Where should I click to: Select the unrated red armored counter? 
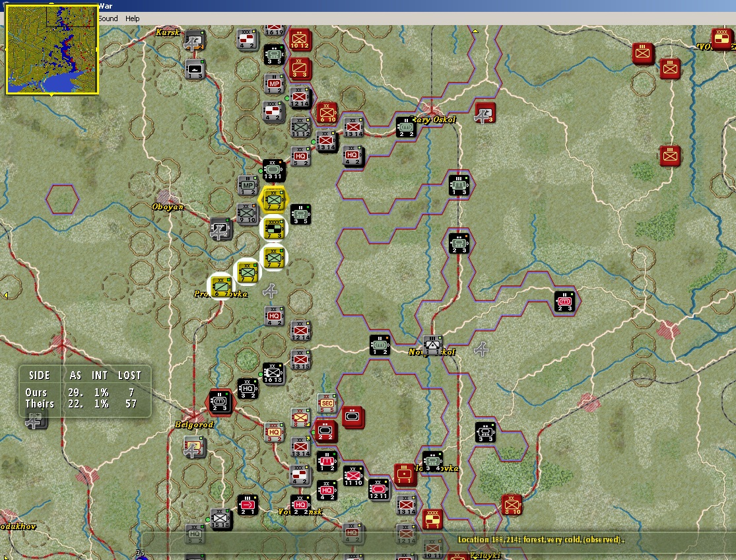point(353,417)
